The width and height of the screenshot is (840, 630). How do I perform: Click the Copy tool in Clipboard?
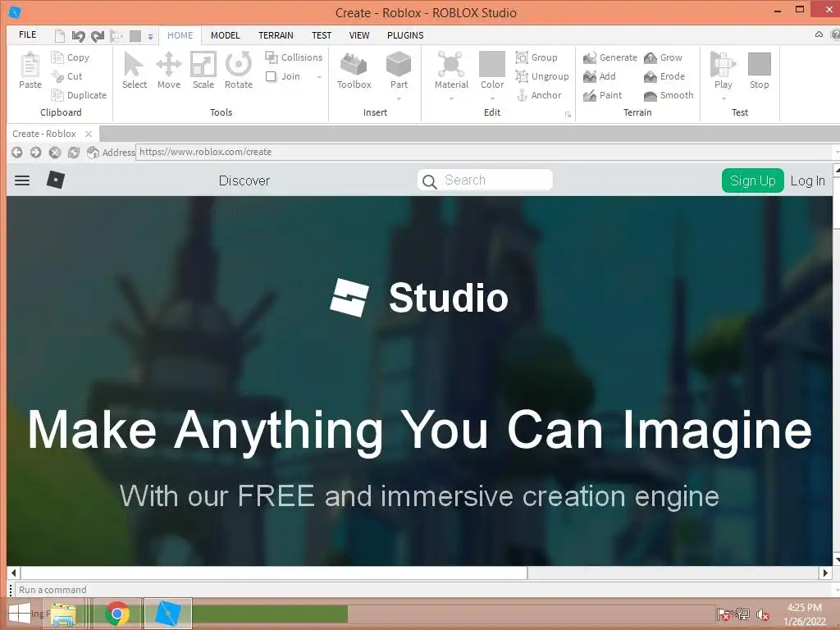point(71,57)
